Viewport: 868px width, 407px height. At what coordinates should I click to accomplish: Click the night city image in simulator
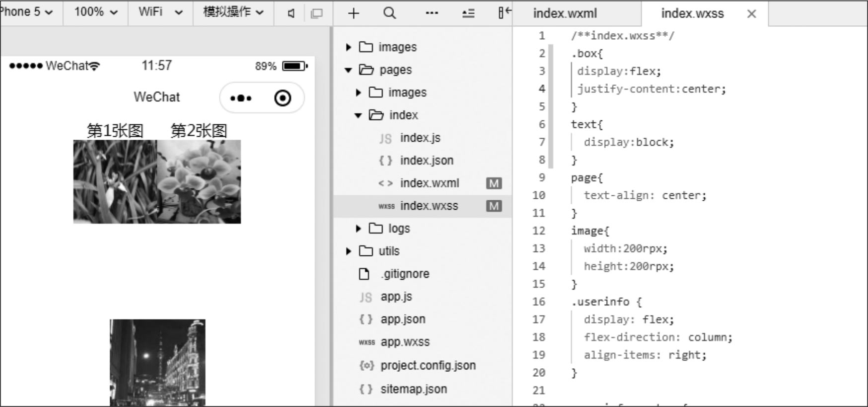157,363
